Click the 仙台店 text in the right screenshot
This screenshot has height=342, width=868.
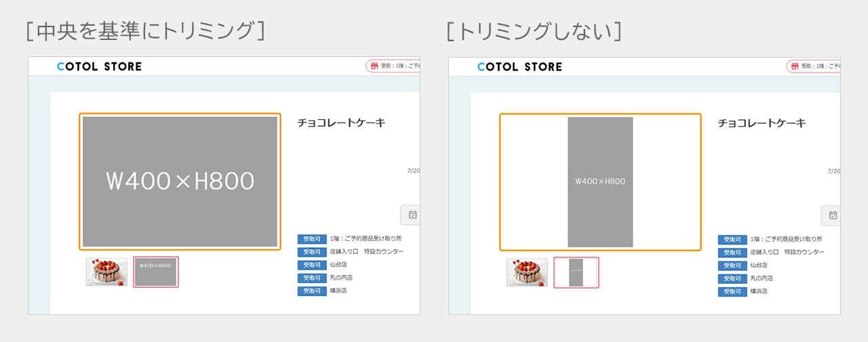click(x=759, y=265)
